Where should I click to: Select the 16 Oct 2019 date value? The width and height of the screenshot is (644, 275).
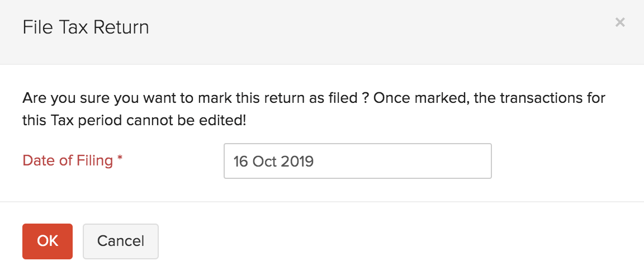pyautogui.click(x=274, y=162)
